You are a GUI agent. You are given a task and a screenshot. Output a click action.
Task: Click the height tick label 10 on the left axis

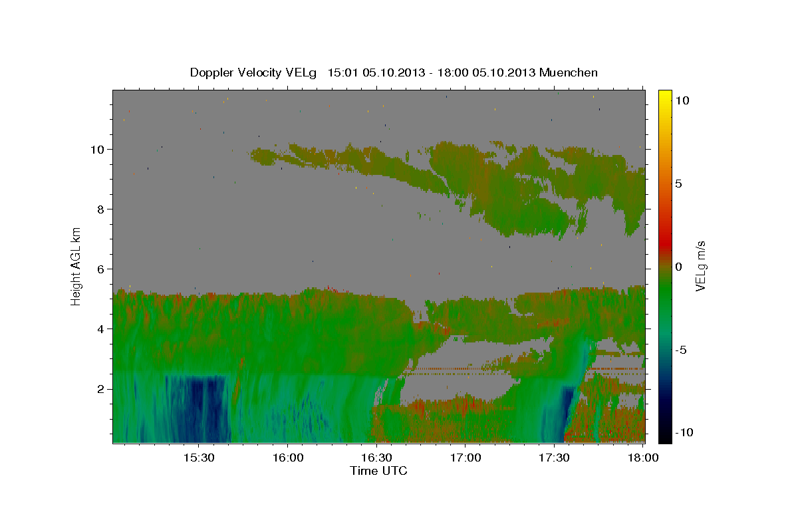97,150
